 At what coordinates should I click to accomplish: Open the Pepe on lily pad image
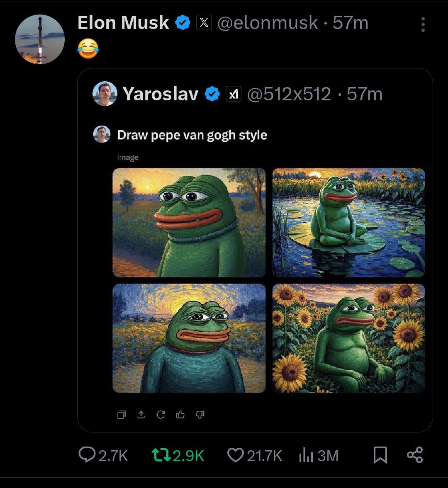pyautogui.click(x=349, y=223)
